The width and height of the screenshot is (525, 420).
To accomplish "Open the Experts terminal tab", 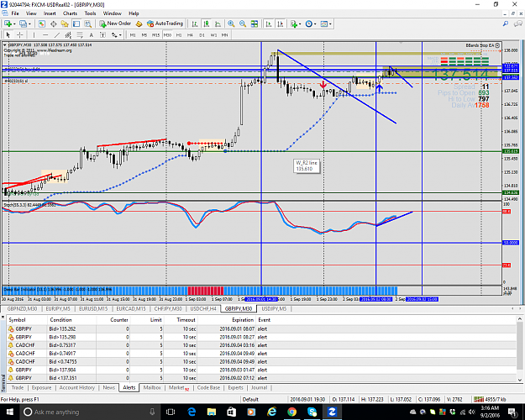I will click(x=236, y=387).
